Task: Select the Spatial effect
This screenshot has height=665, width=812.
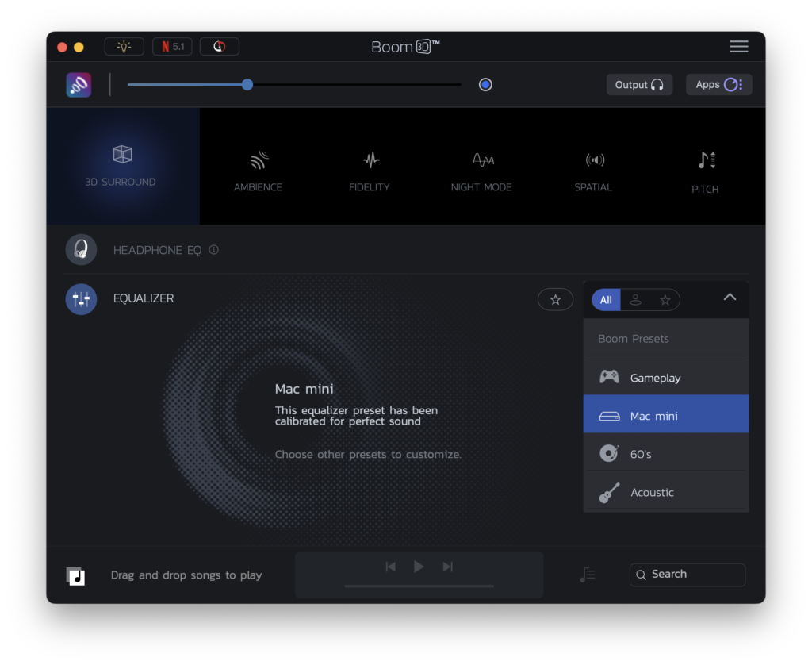Action: pyautogui.click(x=593, y=171)
